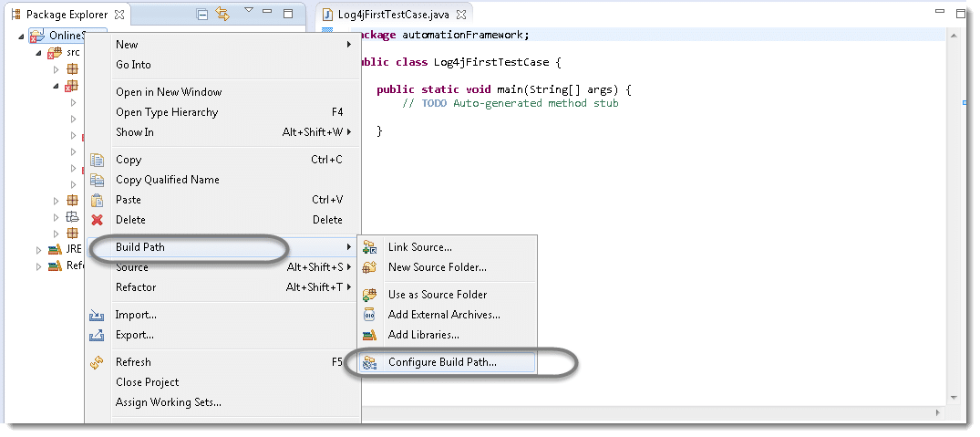
Task: Click the Collapse All icon in Package Explorer
Action: coord(202,15)
